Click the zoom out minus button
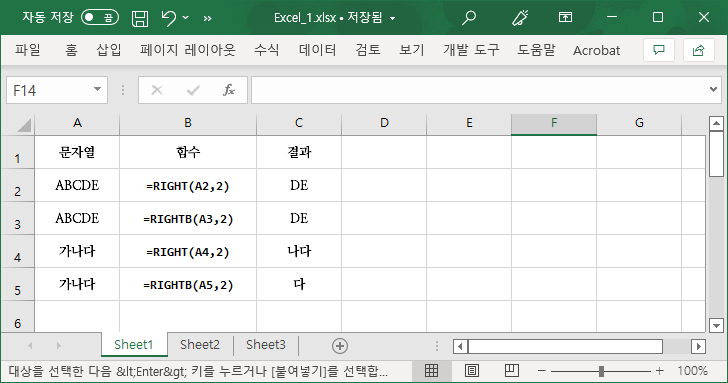728x383 pixels. (x=541, y=371)
